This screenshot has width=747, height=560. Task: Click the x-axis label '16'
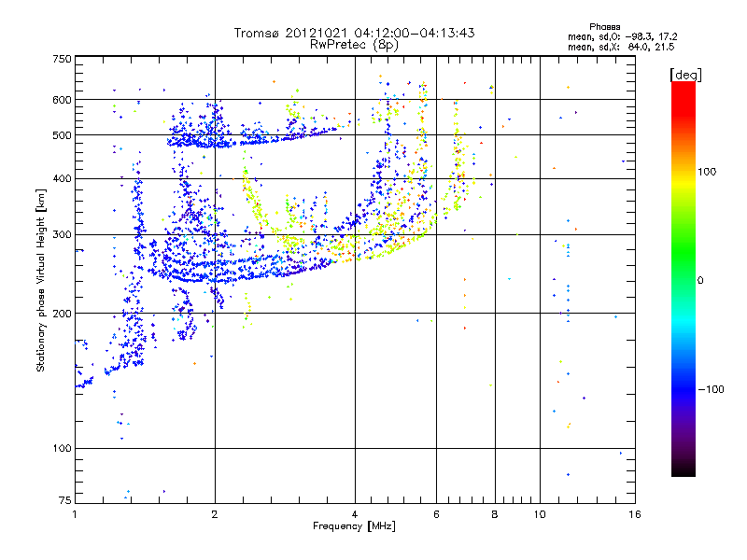635,514
